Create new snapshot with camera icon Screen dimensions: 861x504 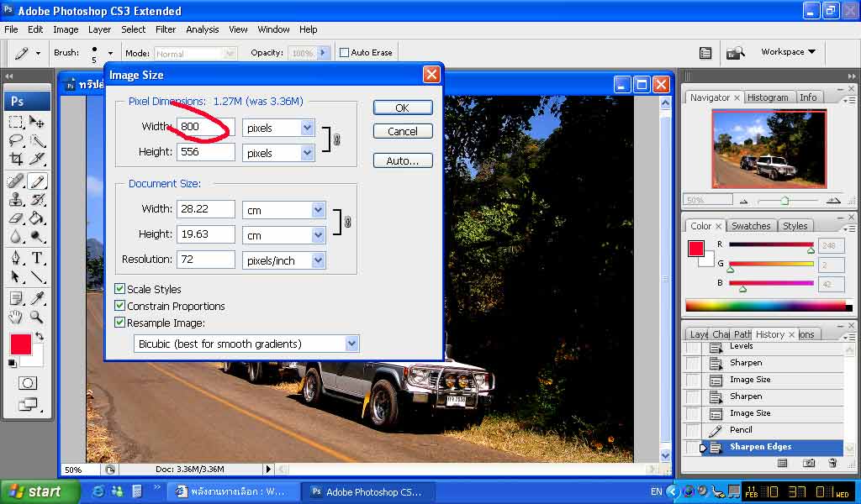pos(808,463)
